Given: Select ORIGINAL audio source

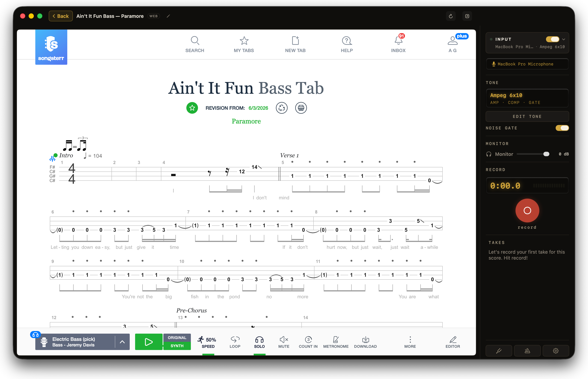Looking at the screenshot, I should pyautogui.click(x=177, y=338).
